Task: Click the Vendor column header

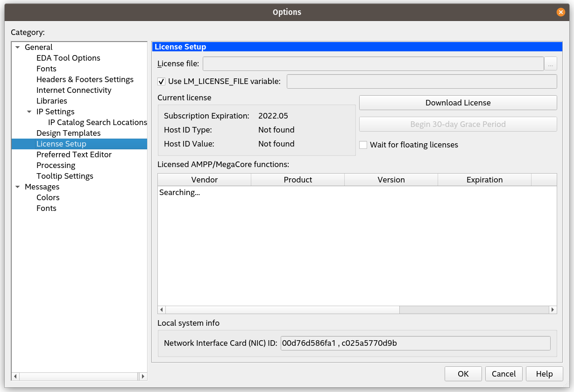Action: tap(204, 180)
